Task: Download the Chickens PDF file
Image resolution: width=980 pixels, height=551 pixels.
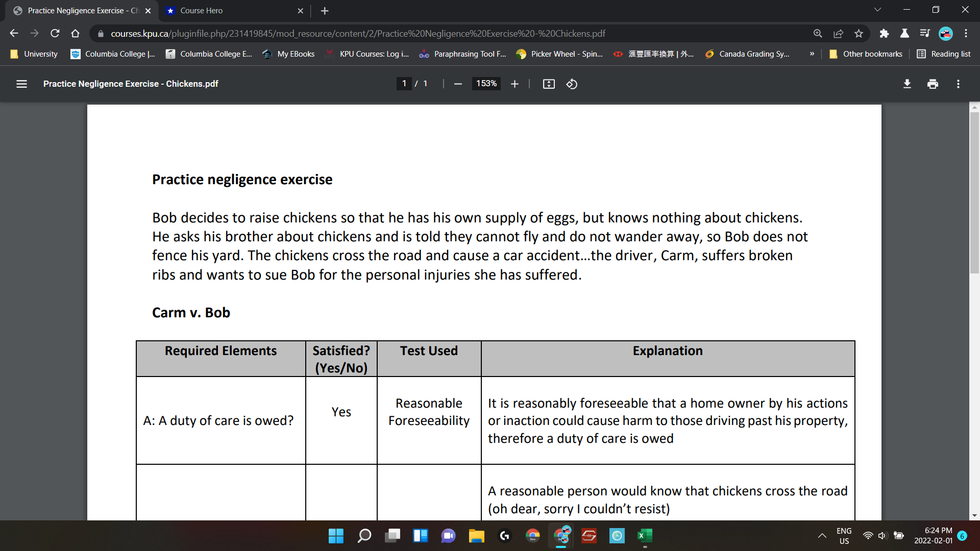Action: (x=907, y=84)
